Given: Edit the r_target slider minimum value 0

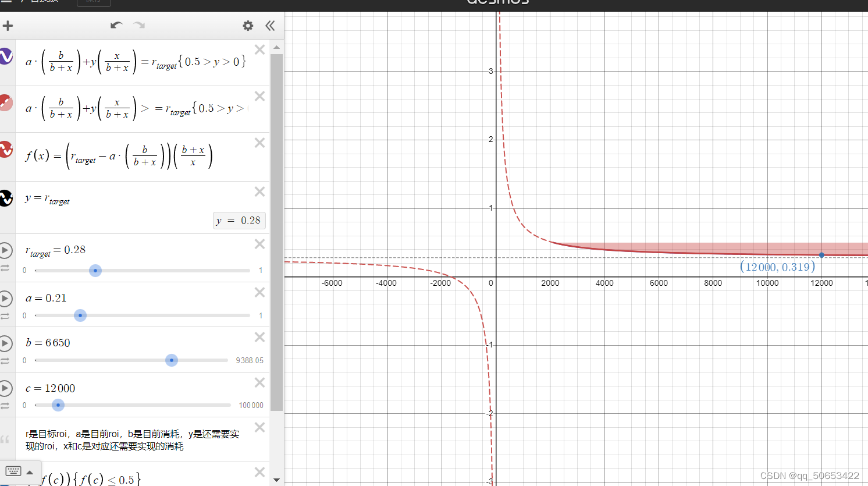Looking at the screenshot, I should [24, 271].
